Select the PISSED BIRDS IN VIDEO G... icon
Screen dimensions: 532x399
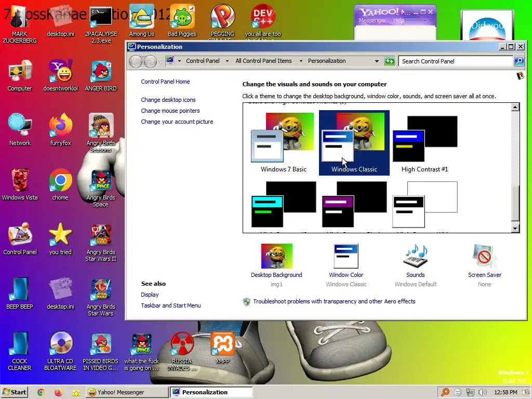tap(101, 352)
